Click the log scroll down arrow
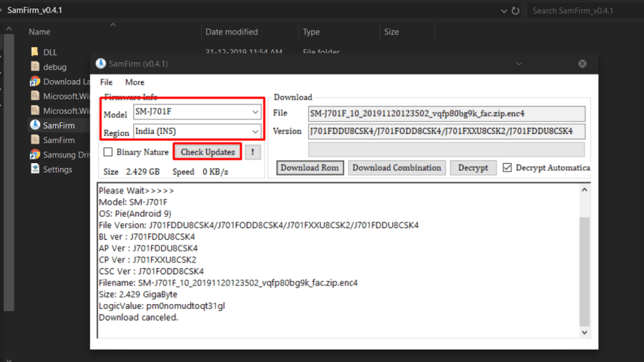The height and width of the screenshot is (362, 644). (x=585, y=333)
